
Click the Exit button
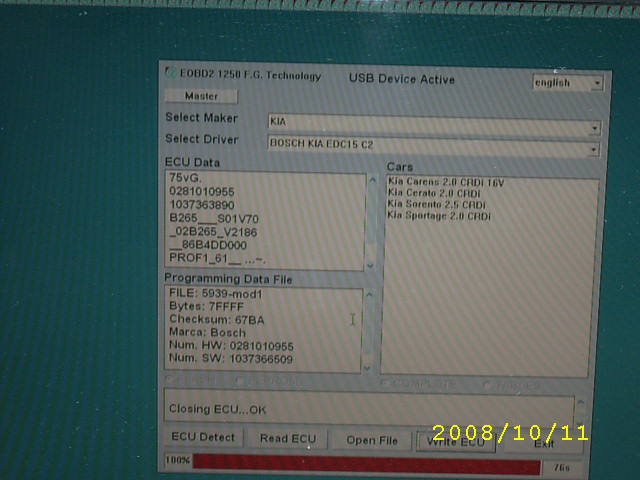(x=544, y=444)
